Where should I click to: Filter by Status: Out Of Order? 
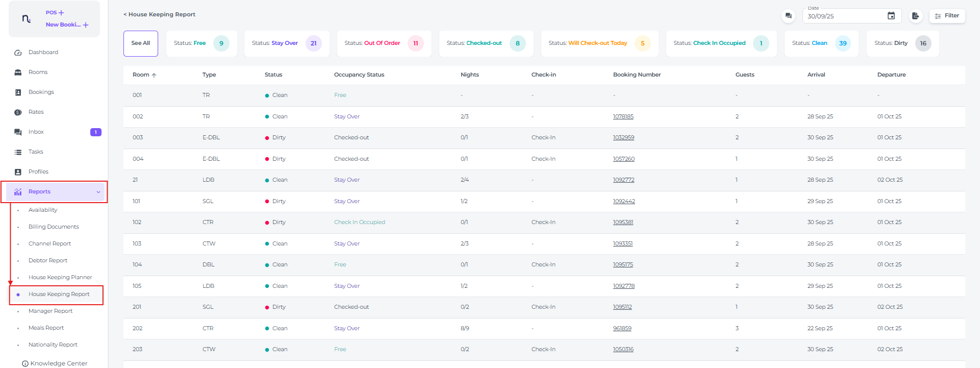click(384, 43)
